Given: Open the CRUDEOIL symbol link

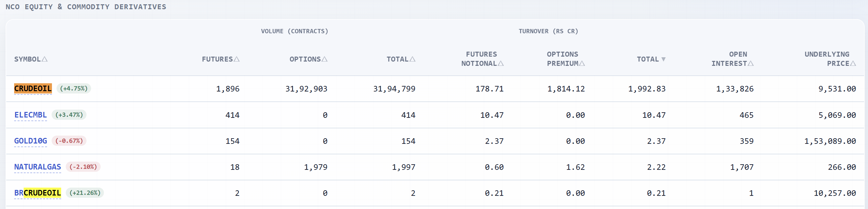Looking at the screenshot, I should (33, 89).
